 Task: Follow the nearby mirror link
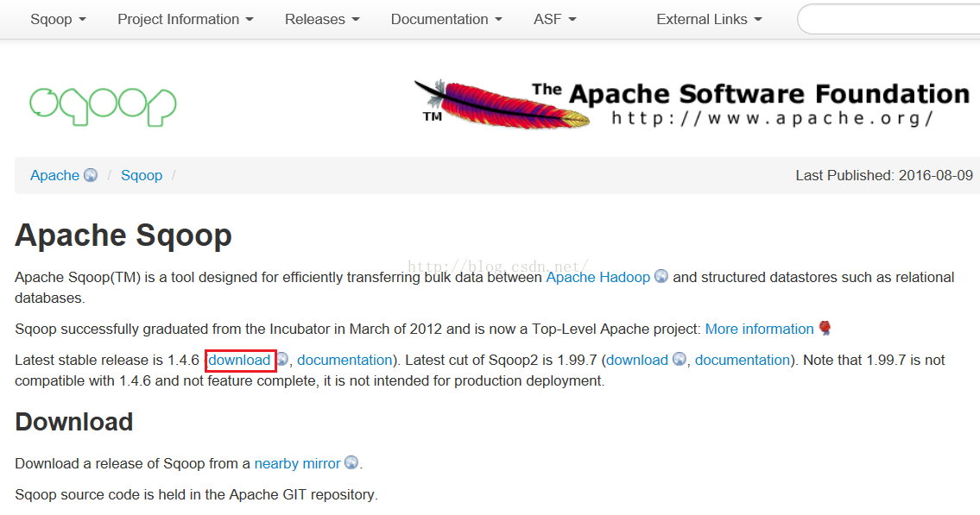point(297,463)
